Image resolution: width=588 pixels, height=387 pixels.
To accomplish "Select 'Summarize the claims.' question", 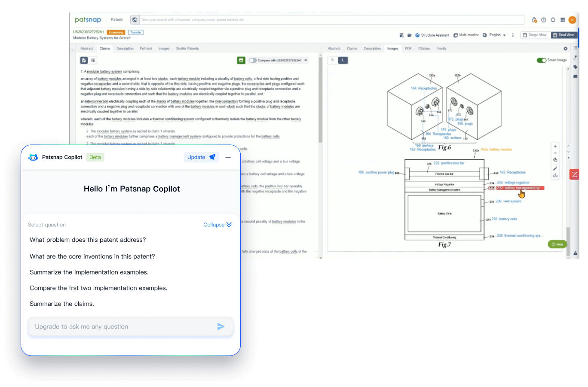I will point(62,304).
